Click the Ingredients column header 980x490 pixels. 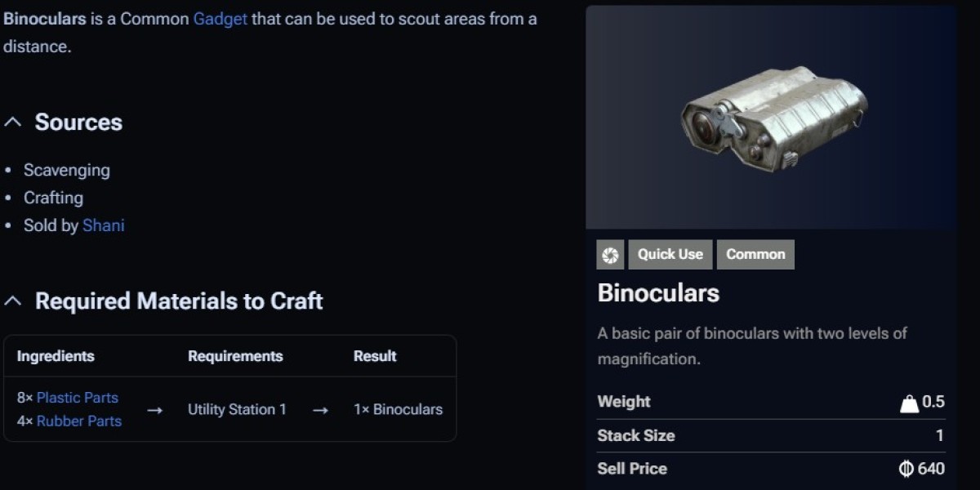[56, 356]
